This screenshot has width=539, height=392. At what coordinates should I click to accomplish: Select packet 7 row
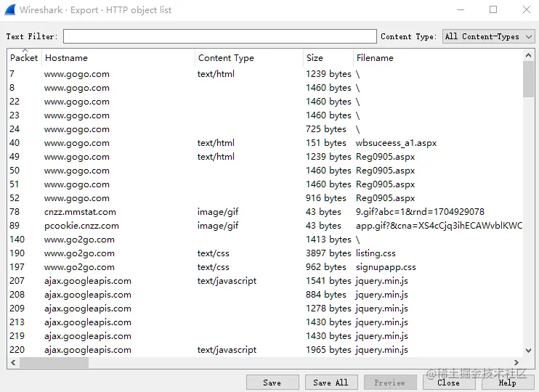point(264,74)
